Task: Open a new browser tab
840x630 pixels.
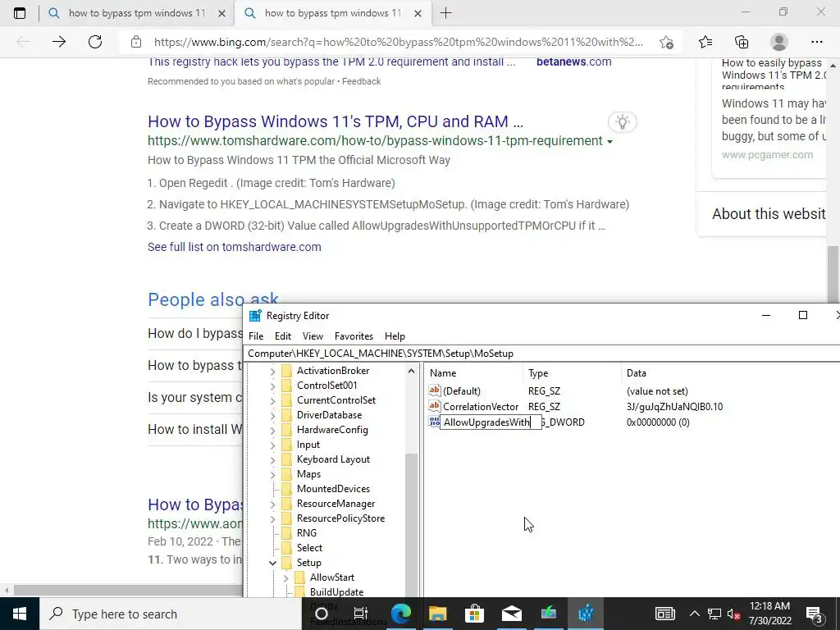Action: coord(445,13)
